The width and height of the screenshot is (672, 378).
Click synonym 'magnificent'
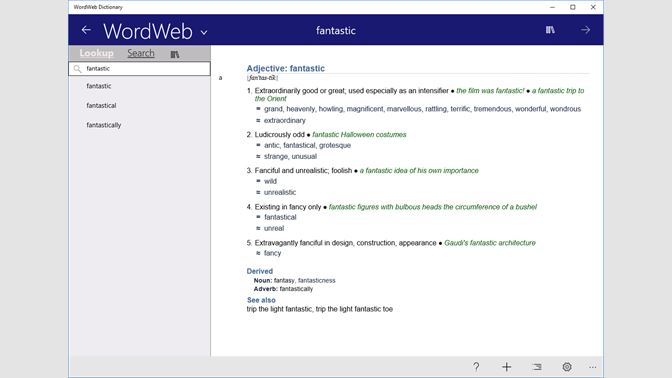pyautogui.click(x=365, y=109)
